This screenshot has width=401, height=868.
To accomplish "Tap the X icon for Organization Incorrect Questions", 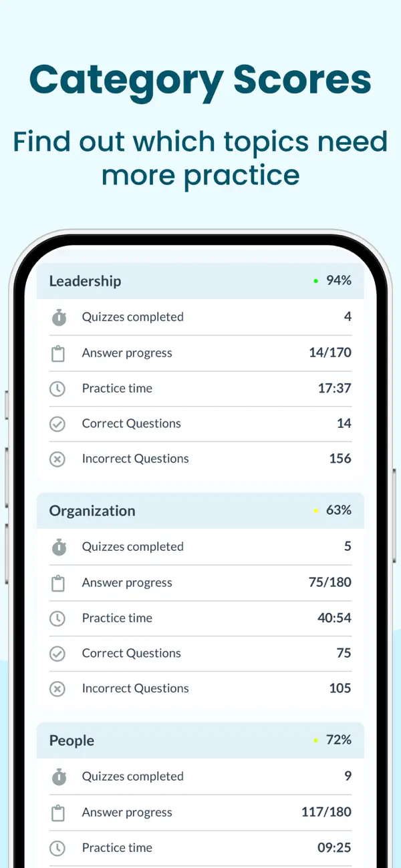I will tap(58, 689).
